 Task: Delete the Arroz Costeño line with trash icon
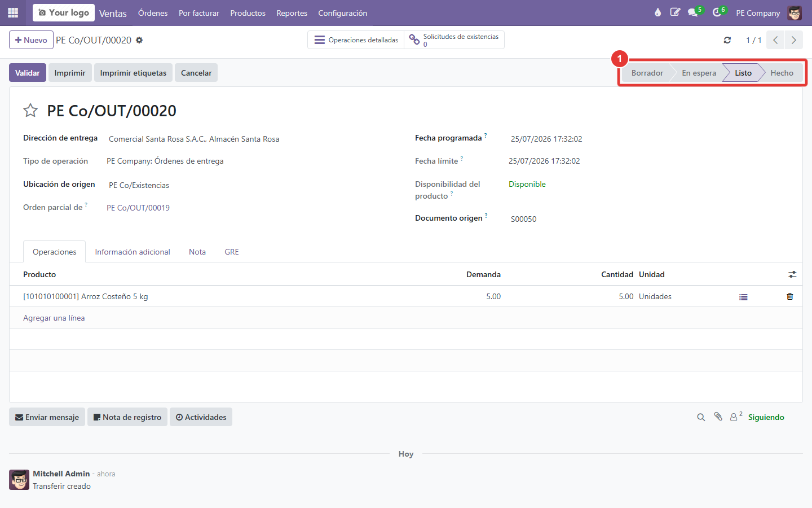click(790, 296)
